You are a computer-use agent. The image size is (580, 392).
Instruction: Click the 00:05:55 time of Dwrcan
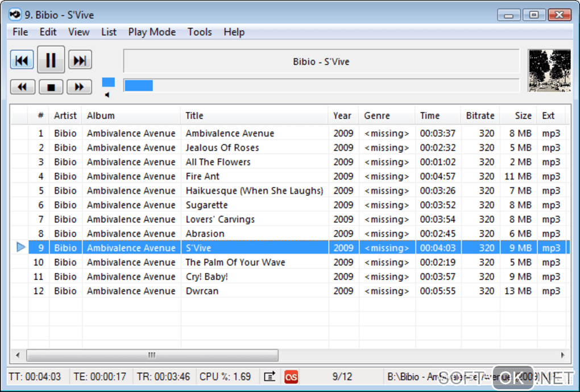(x=438, y=291)
